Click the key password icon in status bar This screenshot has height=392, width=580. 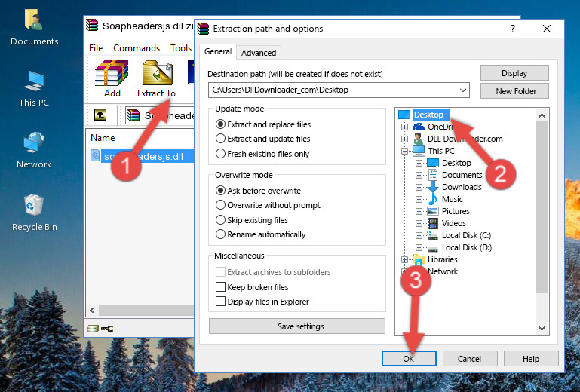tap(107, 328)
